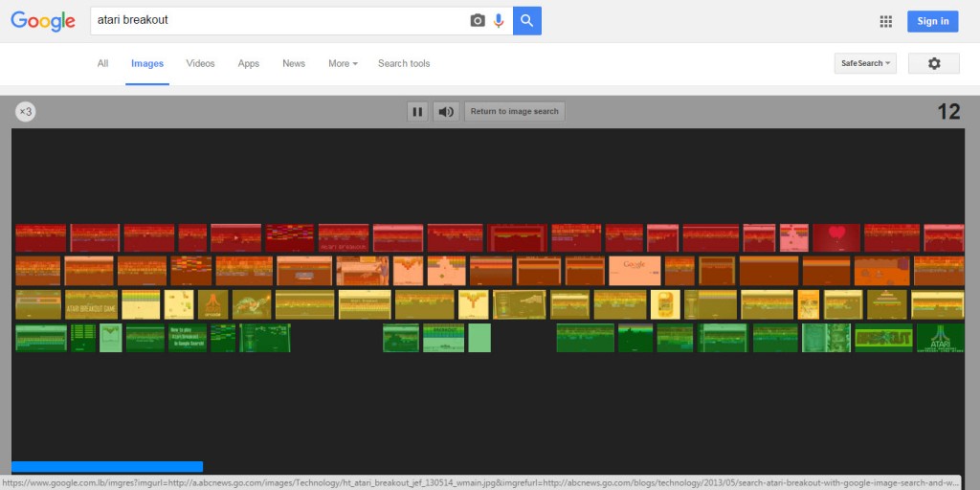Click the green 'How to play' brick
Screen dimensions: 980x490
(x=187, y=338)
